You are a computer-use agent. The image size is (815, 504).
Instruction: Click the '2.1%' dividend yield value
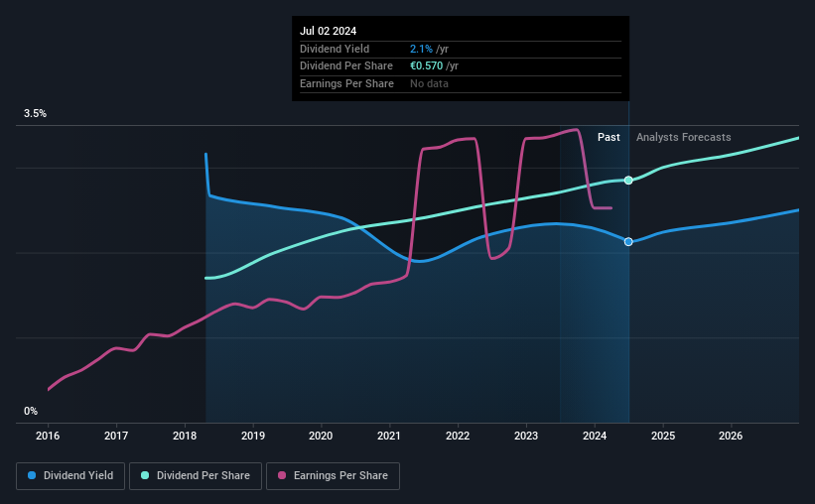421,49
